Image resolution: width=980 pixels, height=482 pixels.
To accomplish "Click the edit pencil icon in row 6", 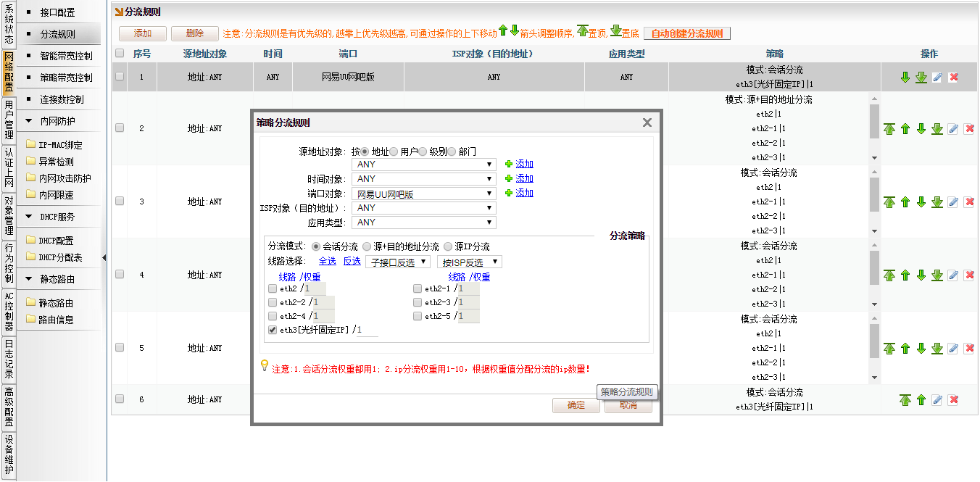I will point(937,400).
